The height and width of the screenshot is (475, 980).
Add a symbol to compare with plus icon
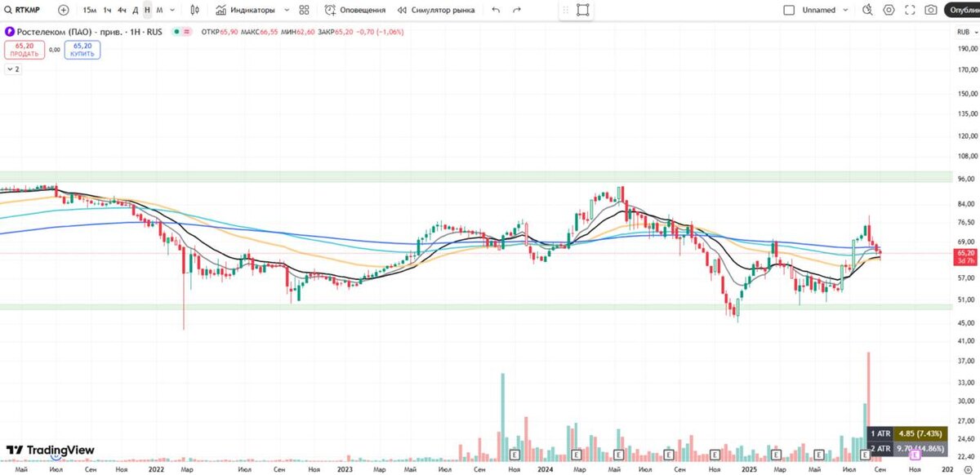pos(64,10)
